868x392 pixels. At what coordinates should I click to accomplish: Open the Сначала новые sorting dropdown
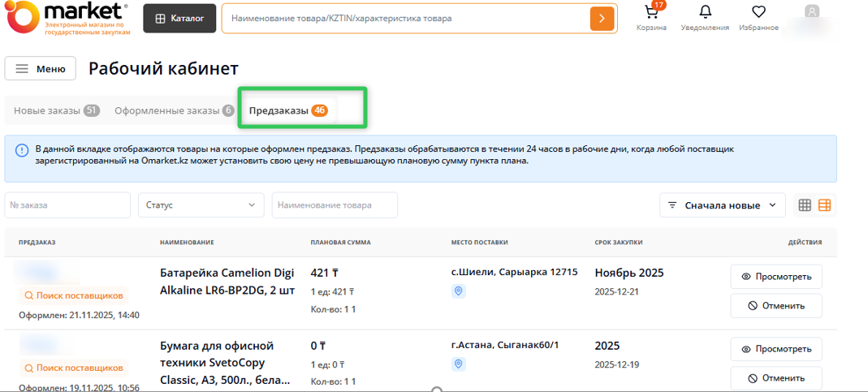722,205
